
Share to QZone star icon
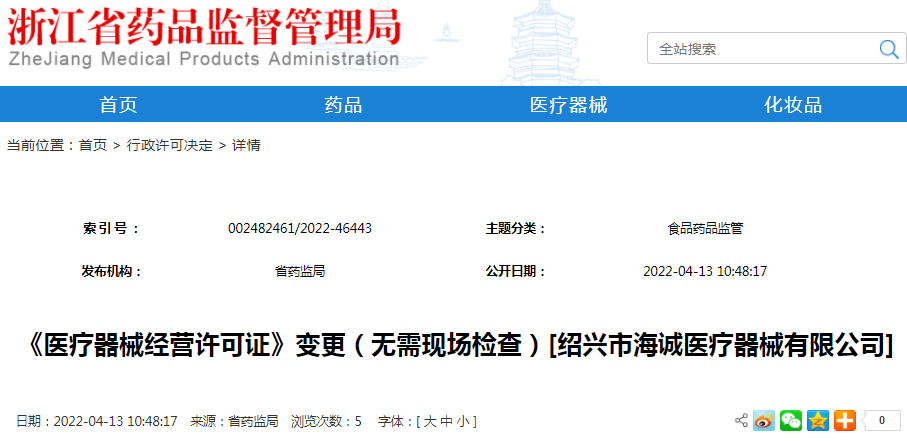818,421
